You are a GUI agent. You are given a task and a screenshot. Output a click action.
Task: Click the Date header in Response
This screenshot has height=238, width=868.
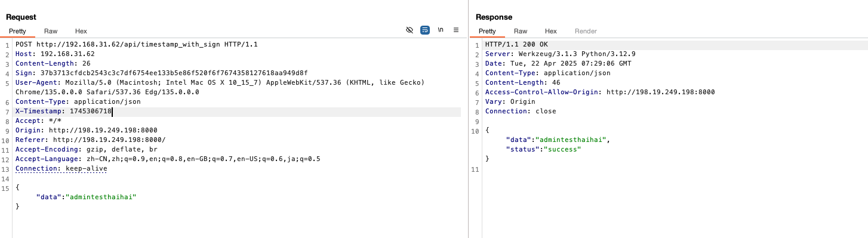coord(558,64)
